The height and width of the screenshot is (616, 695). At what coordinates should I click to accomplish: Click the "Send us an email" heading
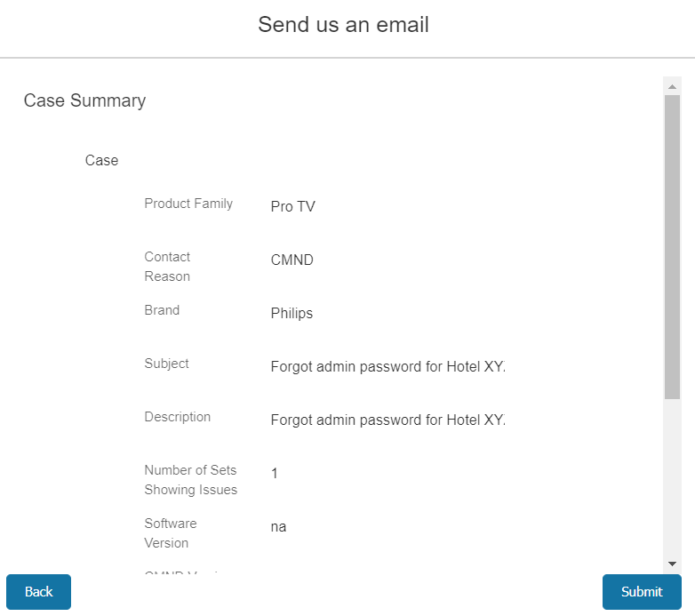click(343, 25)
